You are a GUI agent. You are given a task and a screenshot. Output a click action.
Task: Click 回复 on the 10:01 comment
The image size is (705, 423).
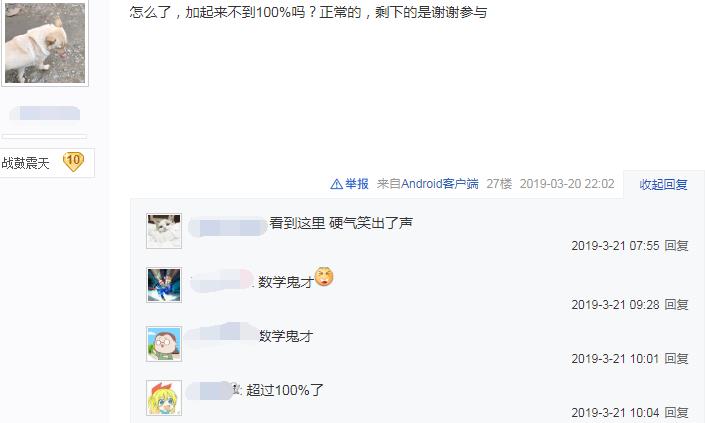click(677, 358)
